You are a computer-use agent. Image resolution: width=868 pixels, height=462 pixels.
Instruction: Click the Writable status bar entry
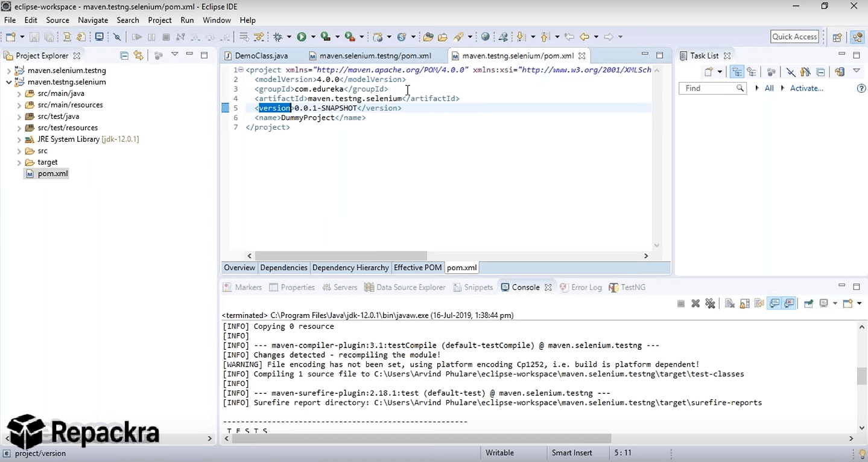click(x=499, y=453)
